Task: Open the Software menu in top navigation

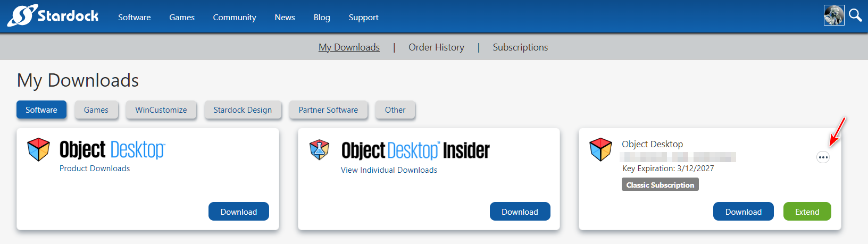Action: point(134,18)
